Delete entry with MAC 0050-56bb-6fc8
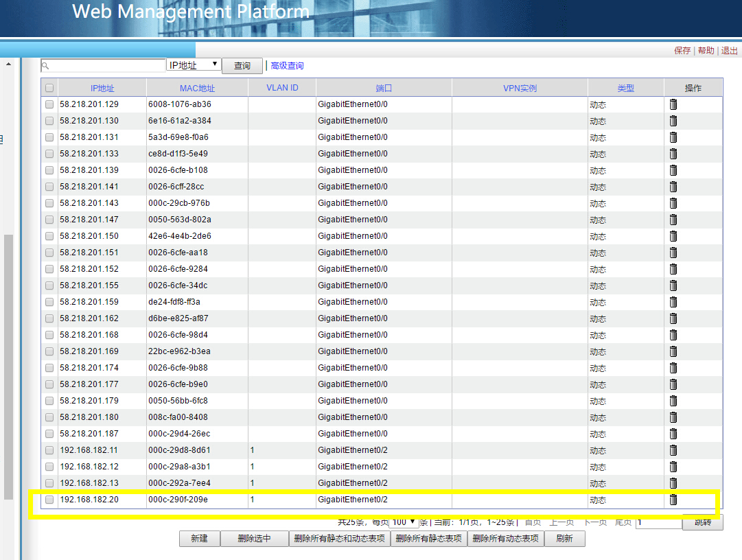Image resolution: width=742 pixels, height=560 pixels. click(673, 401)
